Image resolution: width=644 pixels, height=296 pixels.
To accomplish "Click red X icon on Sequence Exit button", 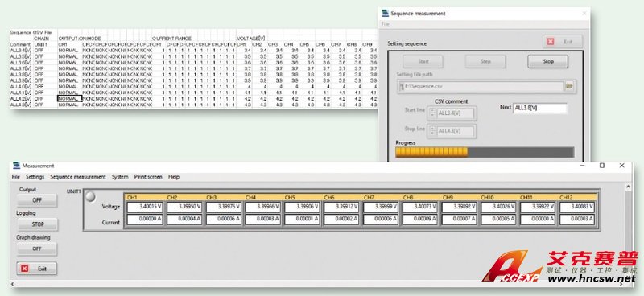I will coord(551,42).
